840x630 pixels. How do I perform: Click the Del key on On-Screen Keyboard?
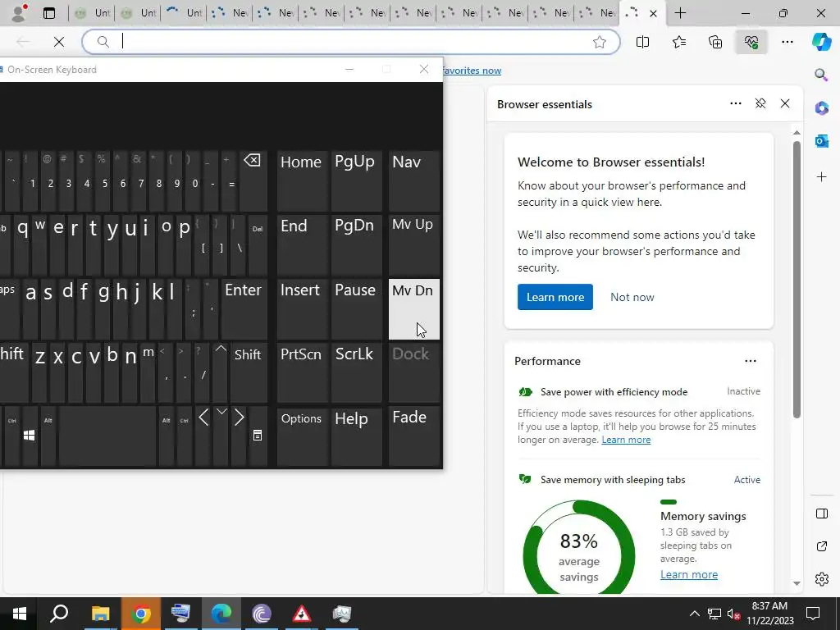pyautogui.click(x=258, y=245)
